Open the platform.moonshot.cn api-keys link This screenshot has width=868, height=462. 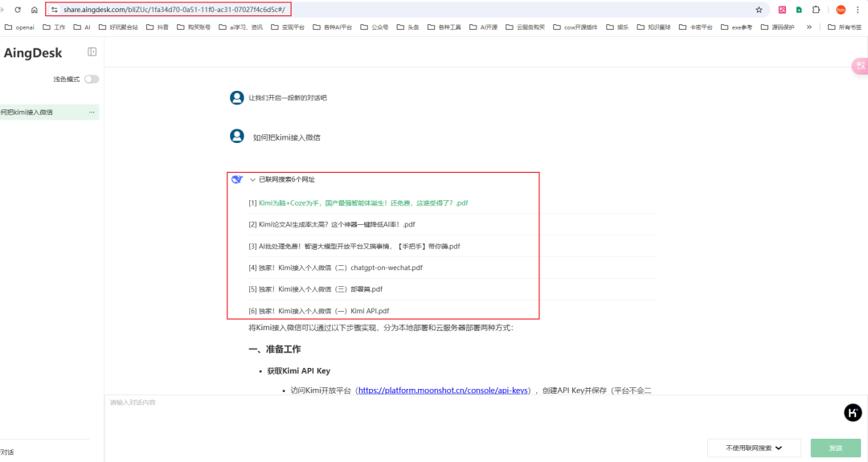coord(443,390)
